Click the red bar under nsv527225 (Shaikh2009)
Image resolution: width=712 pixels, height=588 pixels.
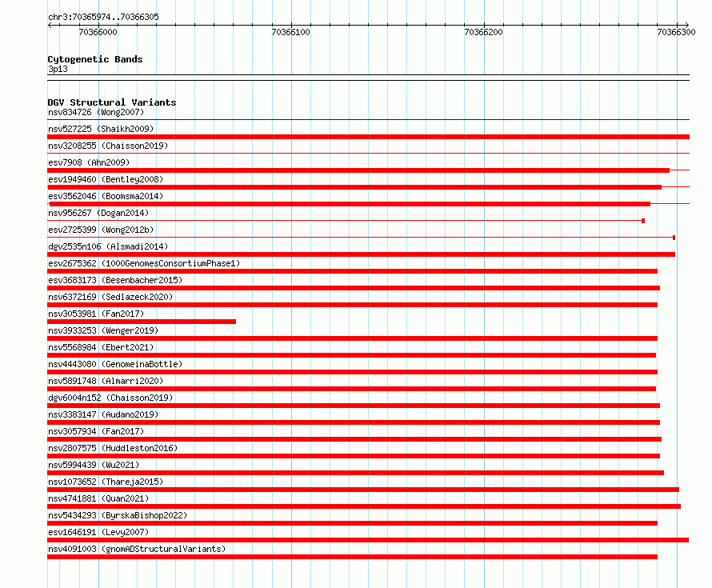[368, 137]
